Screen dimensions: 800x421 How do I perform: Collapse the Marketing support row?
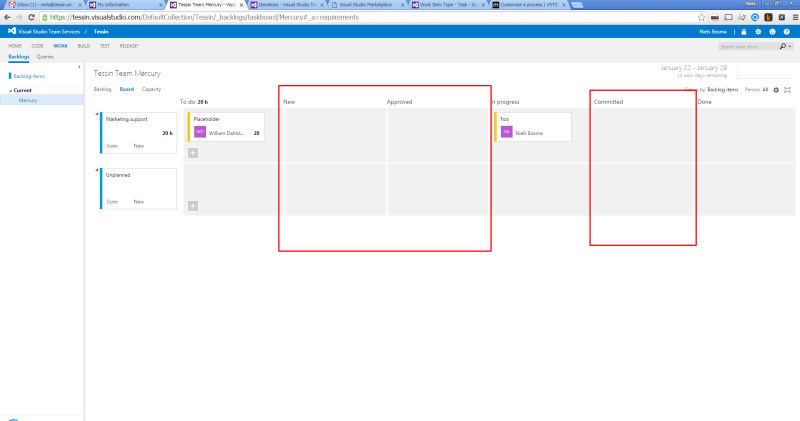[x=97, y=114]
